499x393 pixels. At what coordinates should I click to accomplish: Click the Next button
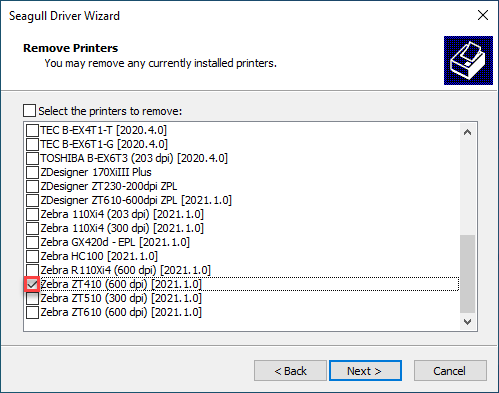pos(365,371)
